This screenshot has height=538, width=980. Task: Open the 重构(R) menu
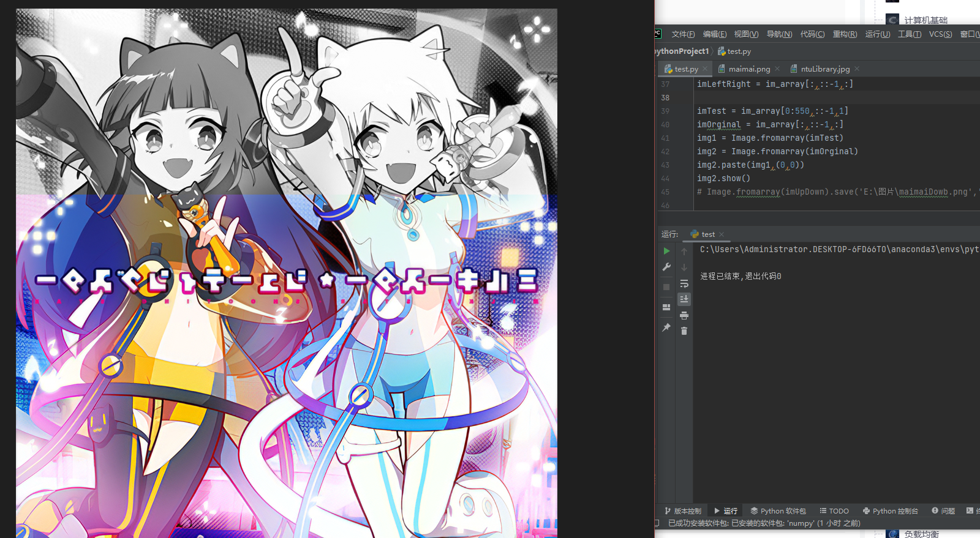(845, 34)
